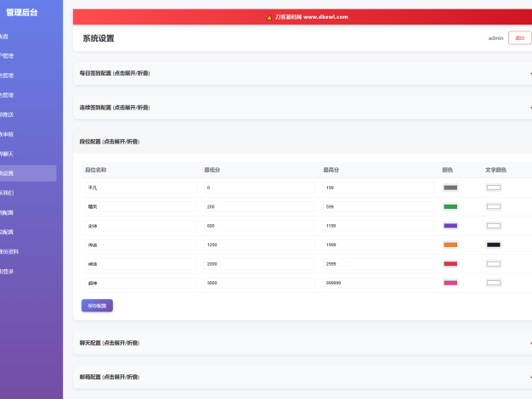Click the minimum score field showing 1200
The image size is (532, 399).
(x=259, y=244)
